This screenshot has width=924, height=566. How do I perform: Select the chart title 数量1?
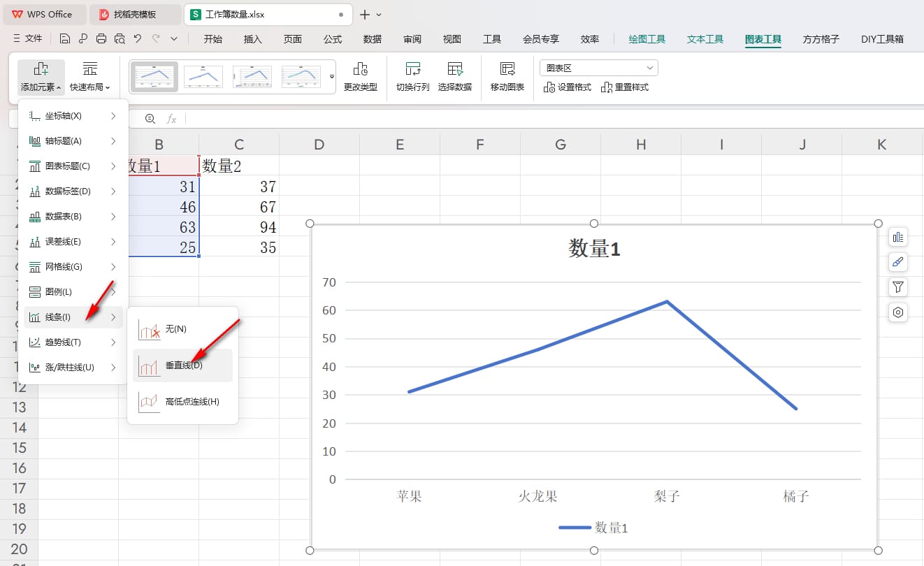tap(594, 249)
